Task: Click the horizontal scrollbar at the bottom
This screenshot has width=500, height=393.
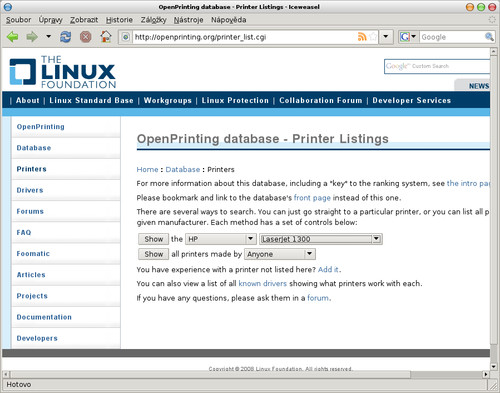Action: [247, 374]
